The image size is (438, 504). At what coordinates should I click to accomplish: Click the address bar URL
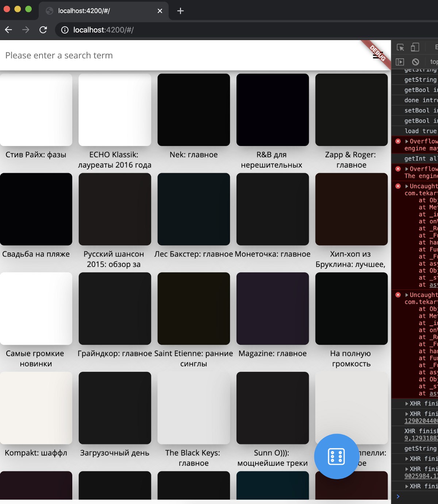tap(103, 30)
